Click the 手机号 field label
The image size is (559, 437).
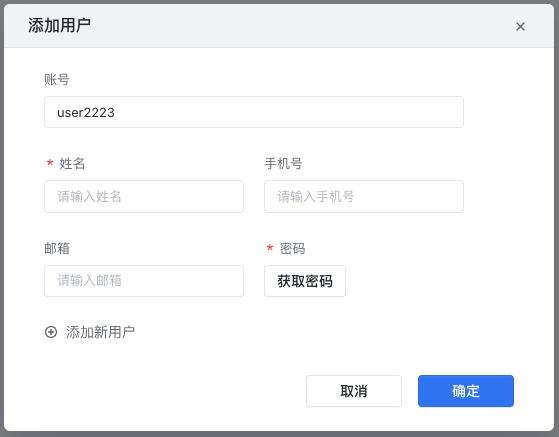pyautogui.click(x=283, y=164)
